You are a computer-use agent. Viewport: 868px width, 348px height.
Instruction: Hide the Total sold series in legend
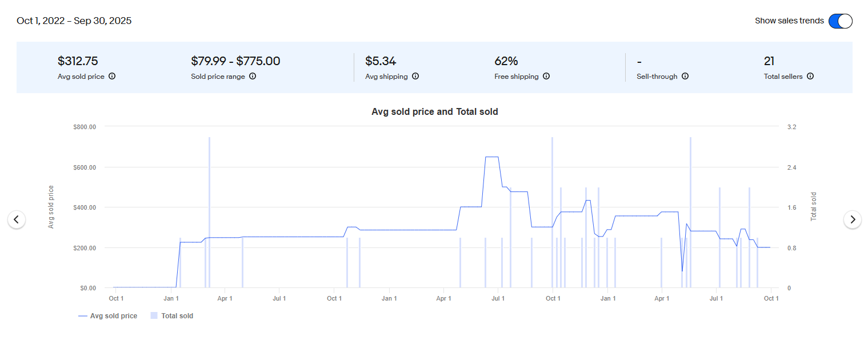(177, 316)
